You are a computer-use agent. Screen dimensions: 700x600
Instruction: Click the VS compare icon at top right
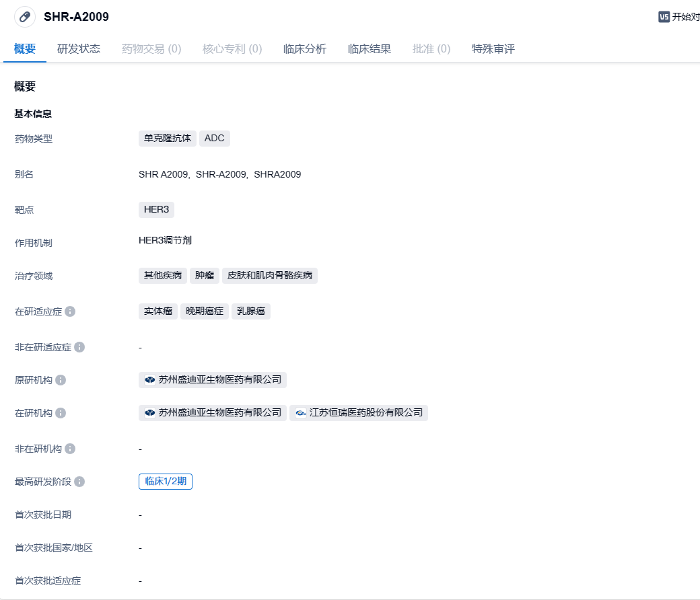pyautogui.click(x=664, y=17)
